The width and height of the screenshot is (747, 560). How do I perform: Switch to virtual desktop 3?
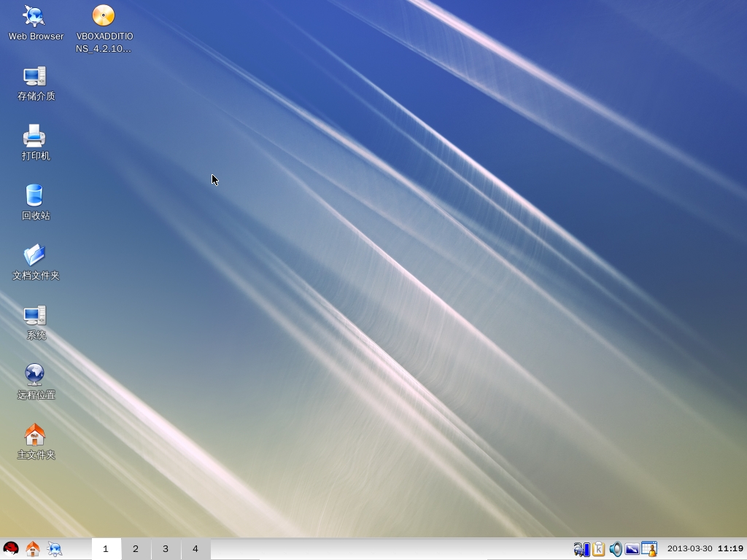(166, 549)
